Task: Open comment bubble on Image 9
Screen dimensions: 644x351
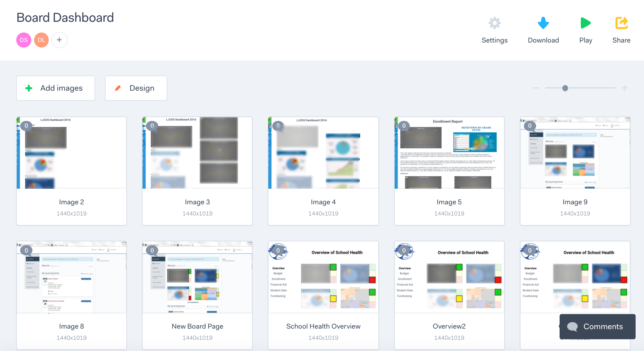Action: pos(530,126)
